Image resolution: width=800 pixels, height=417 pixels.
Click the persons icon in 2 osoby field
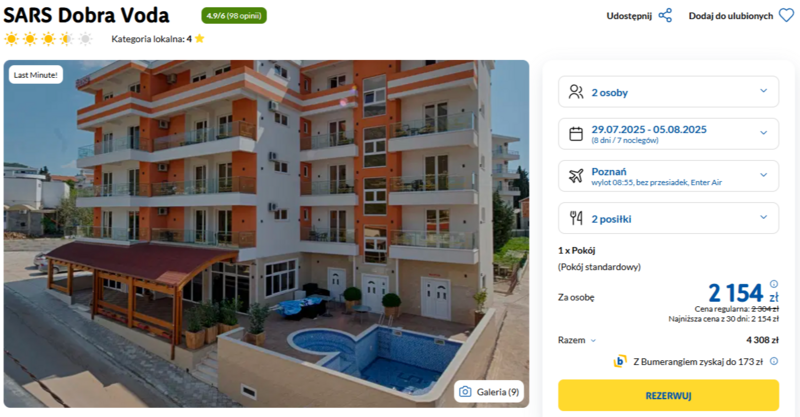pyautogui.click(x=576, y=92)
